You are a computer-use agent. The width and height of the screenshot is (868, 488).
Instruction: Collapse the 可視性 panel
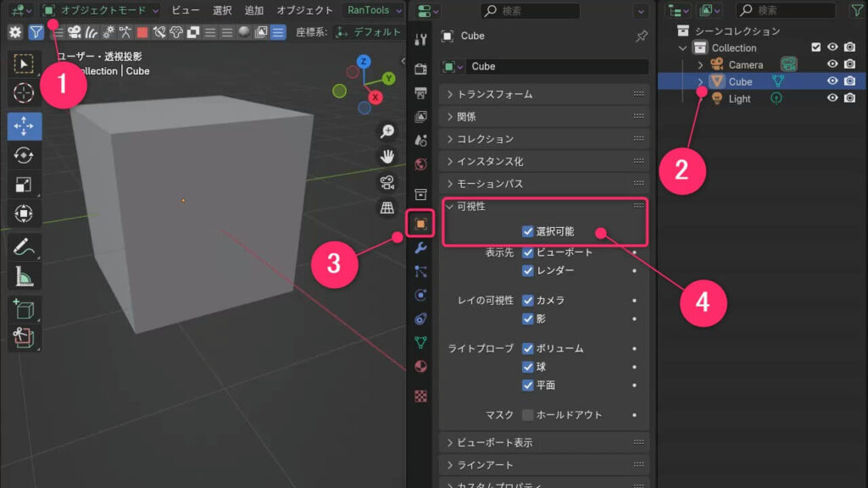[543, 207]
